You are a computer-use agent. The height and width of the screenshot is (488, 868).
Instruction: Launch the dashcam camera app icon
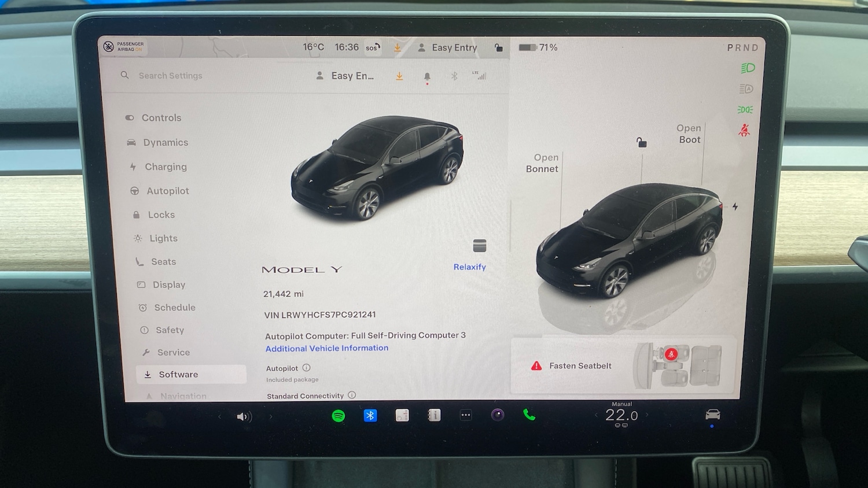(x=498, y=415)
